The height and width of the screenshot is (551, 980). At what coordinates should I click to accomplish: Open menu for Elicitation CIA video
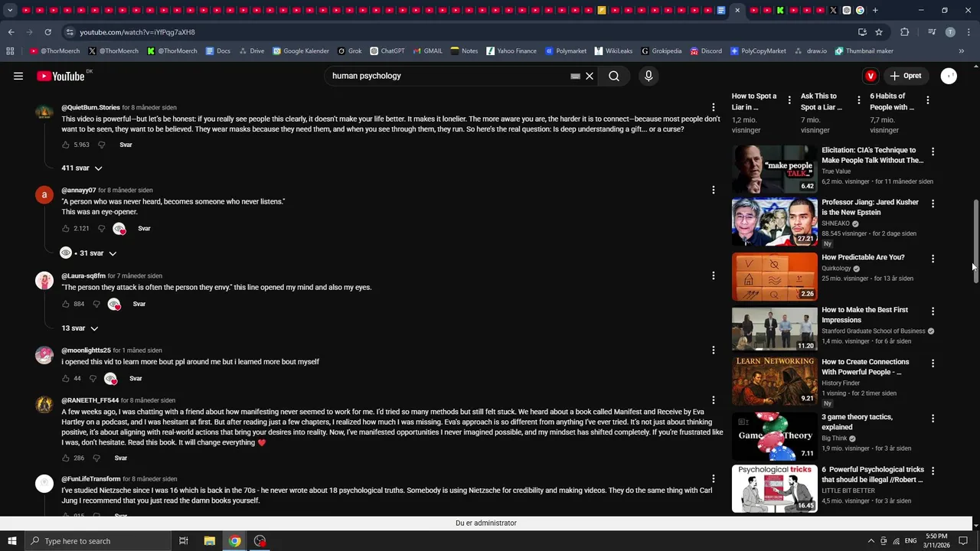(933, 152)
